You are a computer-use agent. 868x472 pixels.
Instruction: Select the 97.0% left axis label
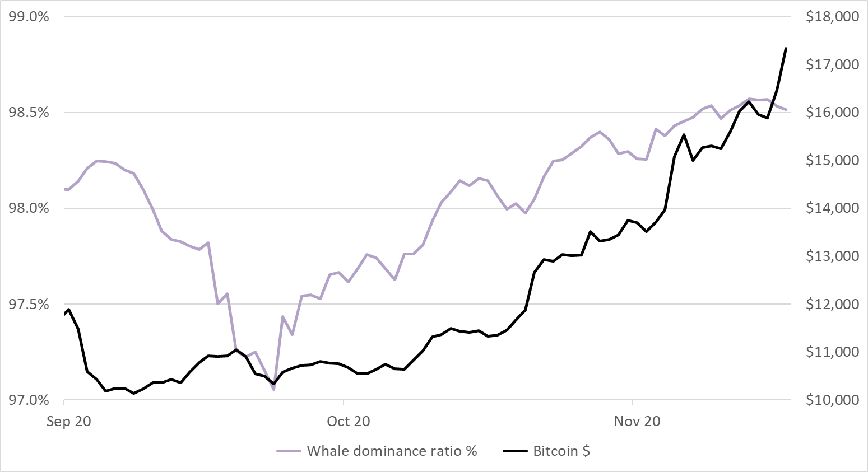coord(29,400)
